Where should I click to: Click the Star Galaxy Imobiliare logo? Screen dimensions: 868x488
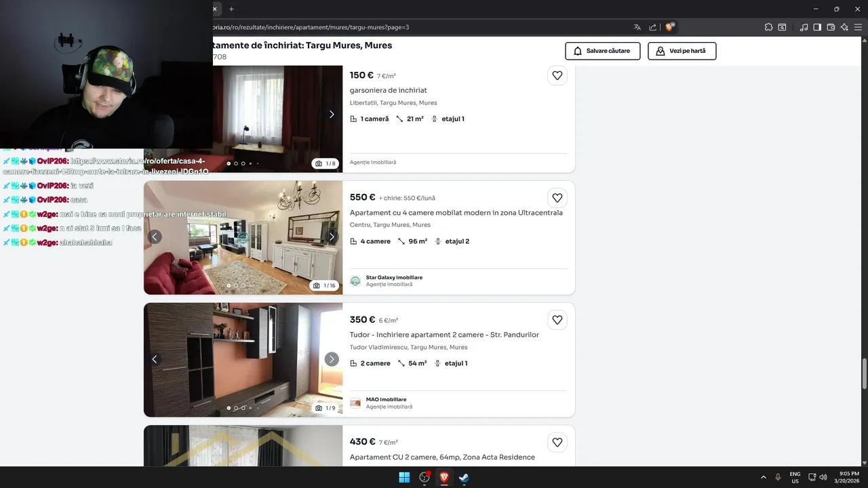pos(355,281)
